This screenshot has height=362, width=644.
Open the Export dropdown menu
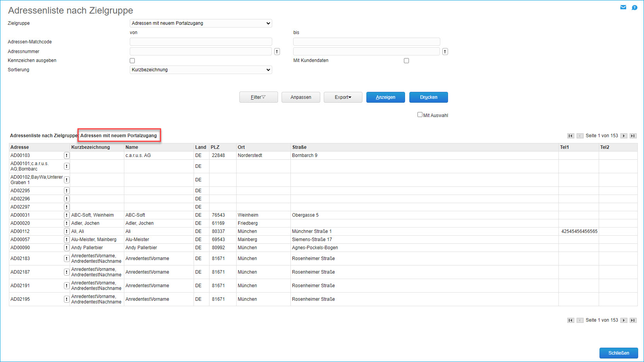[343, 97]
